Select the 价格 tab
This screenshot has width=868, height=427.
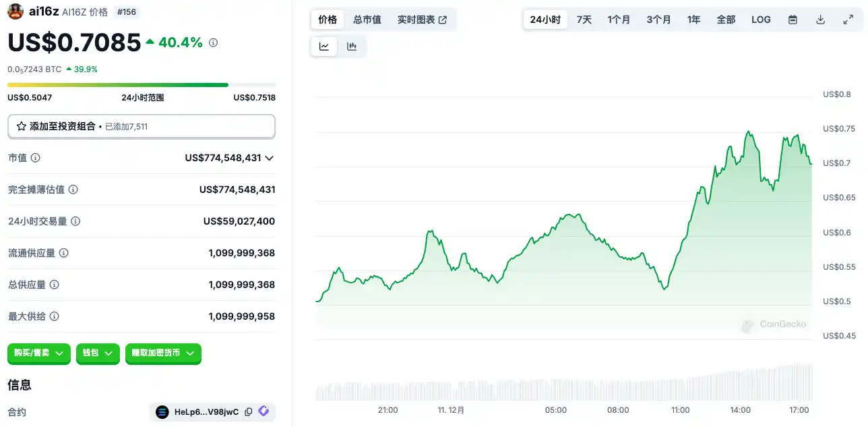(x=328, y=20)
